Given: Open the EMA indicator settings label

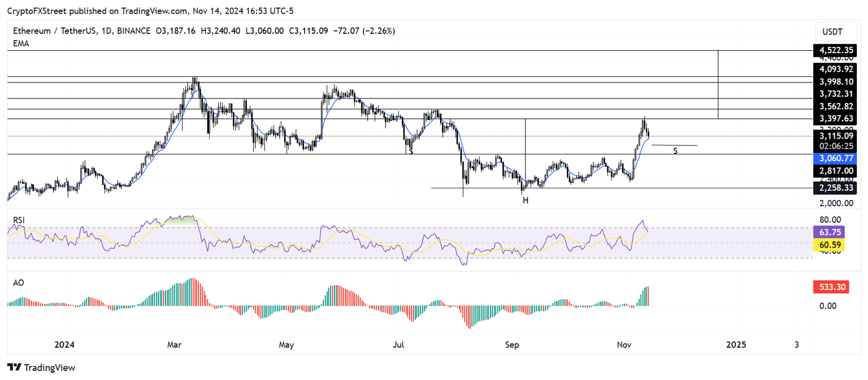Looking at the screenshot, I should click(x=20, y=44).
